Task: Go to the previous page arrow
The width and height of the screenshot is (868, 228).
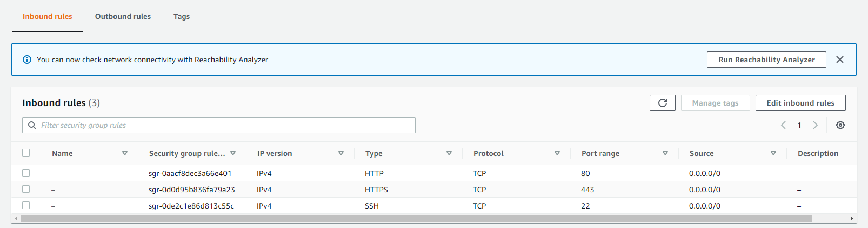Action: coord(783,125)
